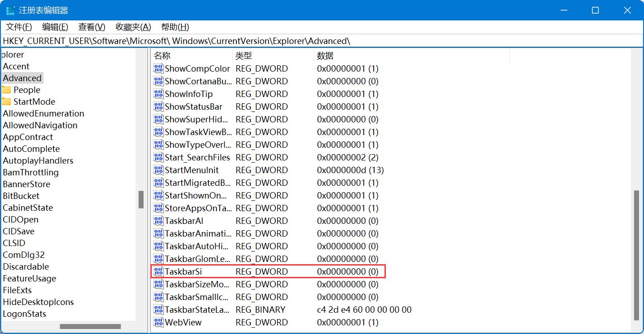Select the Advanced key in tree
Screen dimensions: 644x334
tap(22, 78)
